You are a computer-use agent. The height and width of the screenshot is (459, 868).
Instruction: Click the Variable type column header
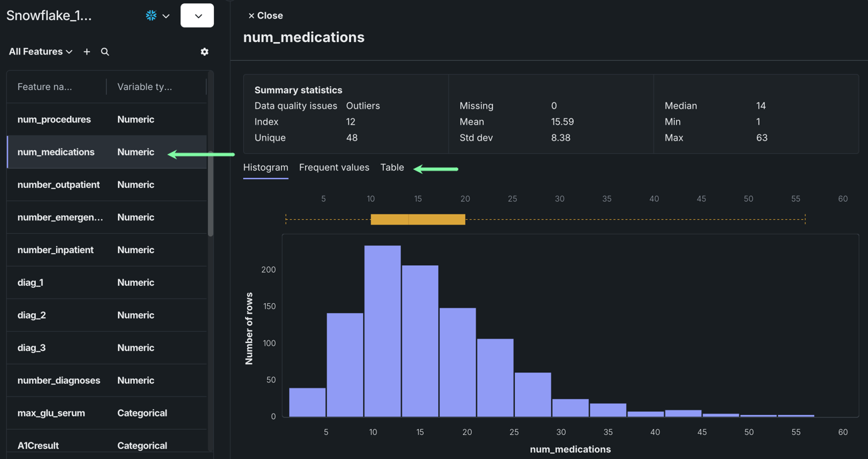coord(145,87)
